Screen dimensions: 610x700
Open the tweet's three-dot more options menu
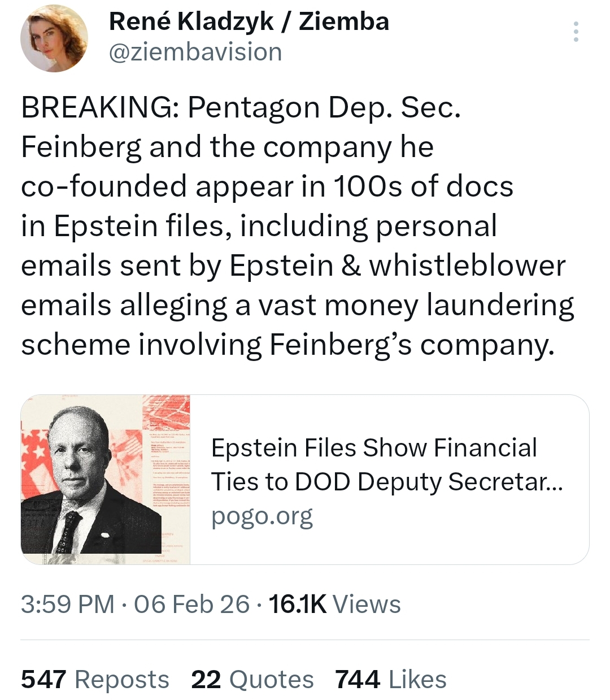tap(576, 32)
